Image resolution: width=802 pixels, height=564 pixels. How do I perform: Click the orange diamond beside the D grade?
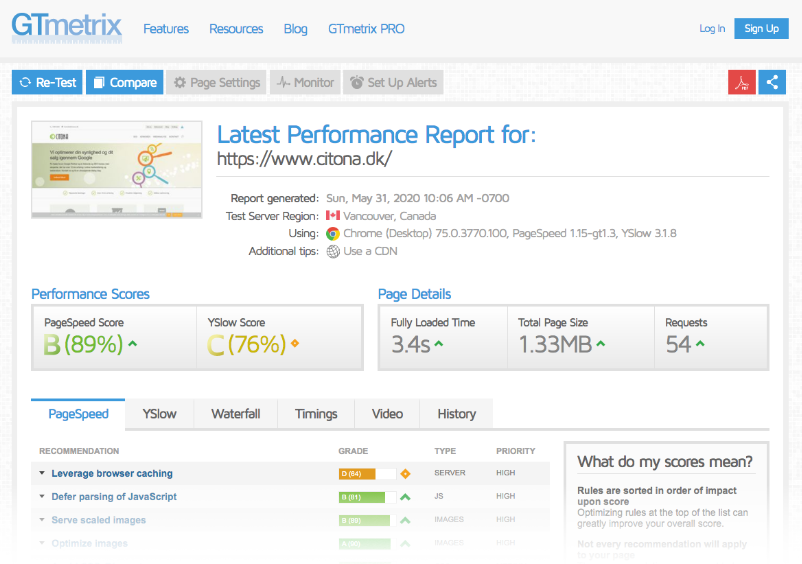click(405, 473)
